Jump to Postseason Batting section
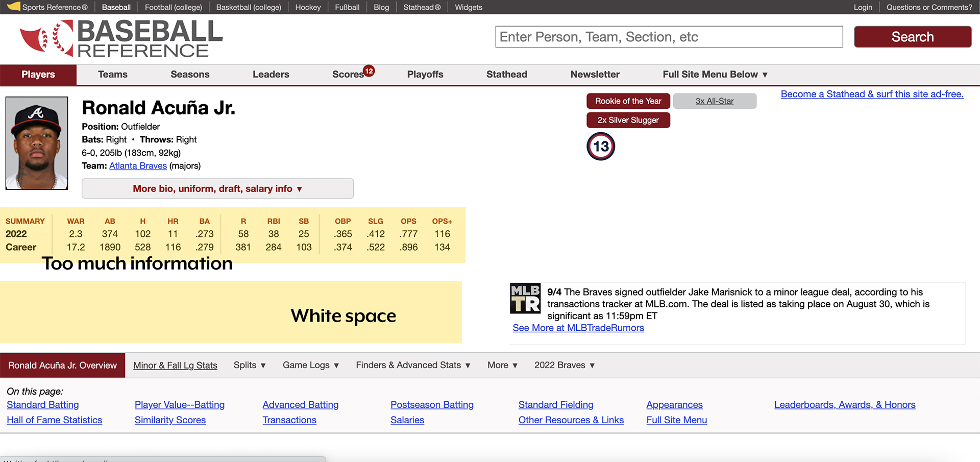The width and height of the screenshot is (980, 462). [x=432, y=405]
